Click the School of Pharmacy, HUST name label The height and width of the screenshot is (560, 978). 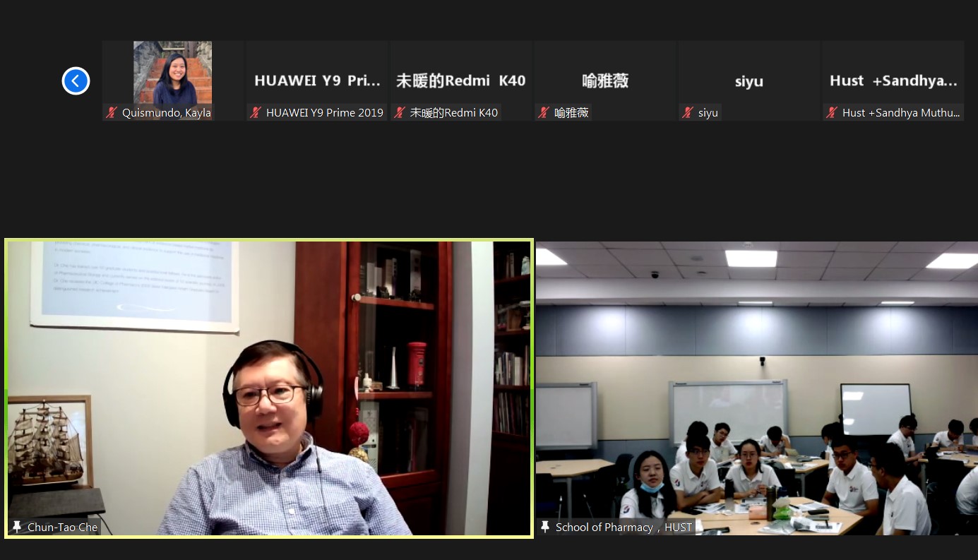click(x=624, y=528)
